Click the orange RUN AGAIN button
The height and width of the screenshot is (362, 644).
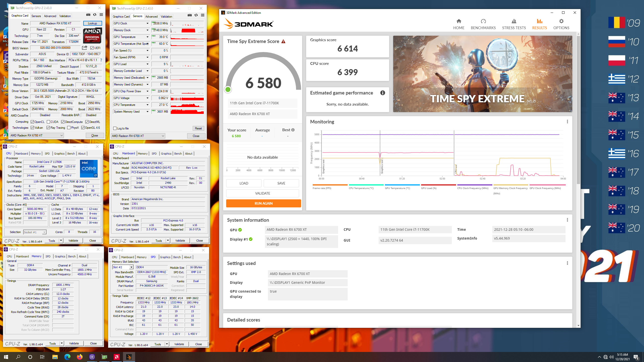[263, 203]
